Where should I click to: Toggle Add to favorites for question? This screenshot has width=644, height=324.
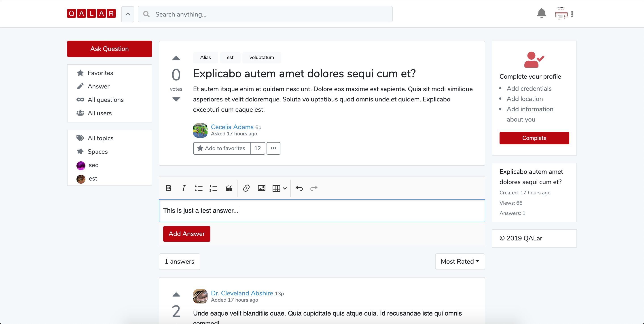[x=222, y=148]
